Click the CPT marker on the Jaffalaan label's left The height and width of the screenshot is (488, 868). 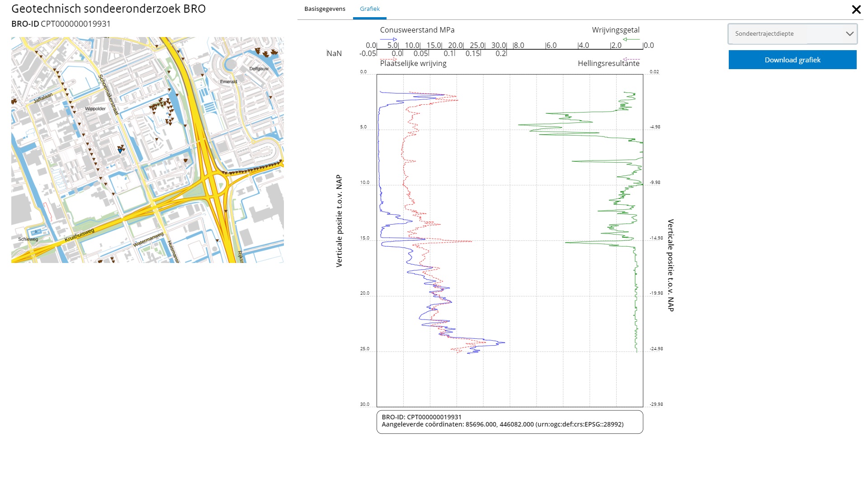tap(14, 101)
